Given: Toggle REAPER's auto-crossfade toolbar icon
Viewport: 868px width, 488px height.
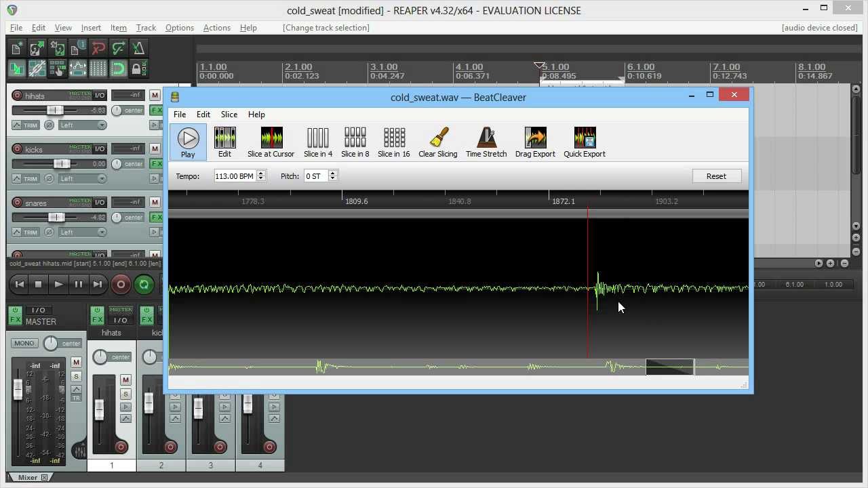Looking at the screenshot, I should point(17,68).
